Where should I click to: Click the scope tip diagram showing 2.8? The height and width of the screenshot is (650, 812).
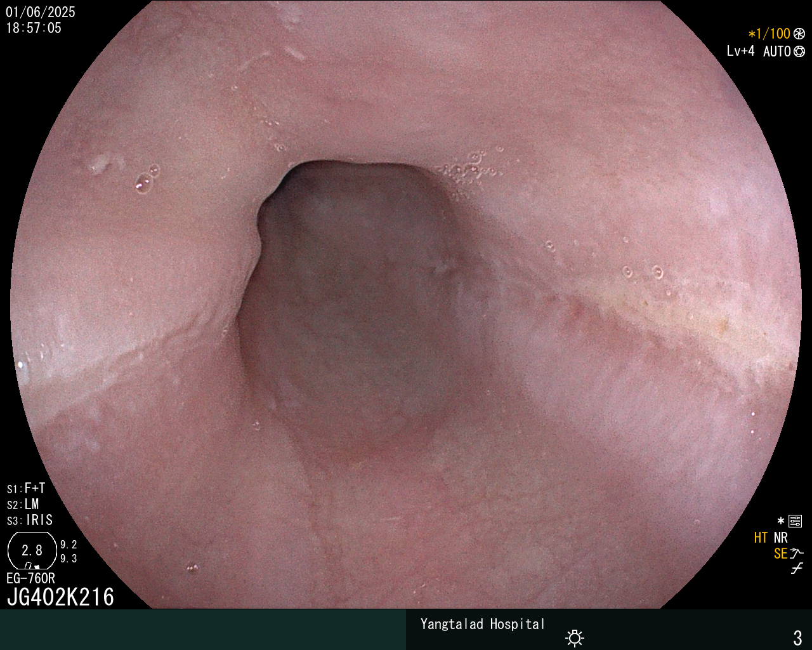(32, 550)
